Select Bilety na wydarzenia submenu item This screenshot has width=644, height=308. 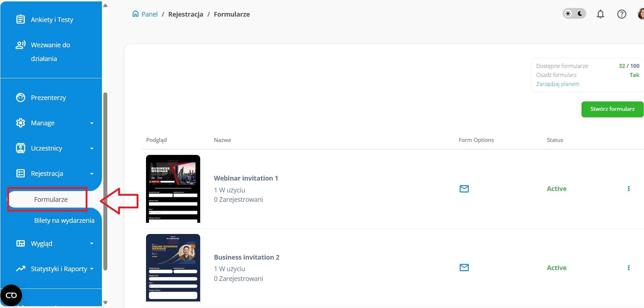click(x=64, y=221)
